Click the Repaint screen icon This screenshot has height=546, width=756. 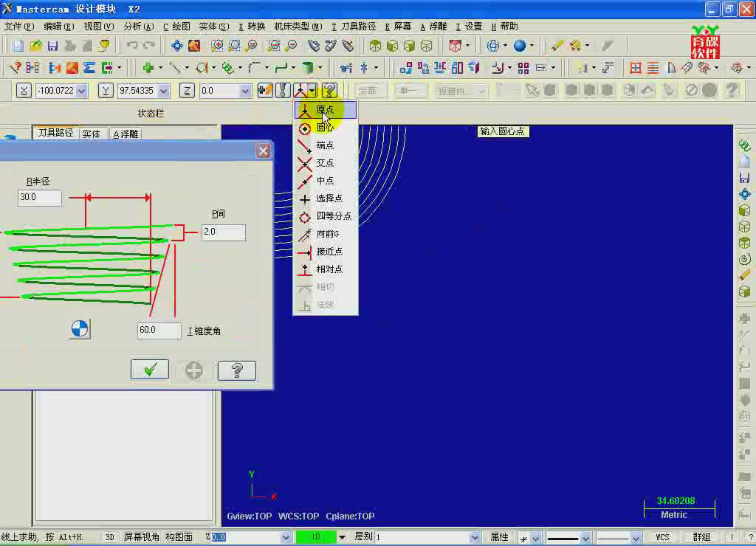(194, 46)
